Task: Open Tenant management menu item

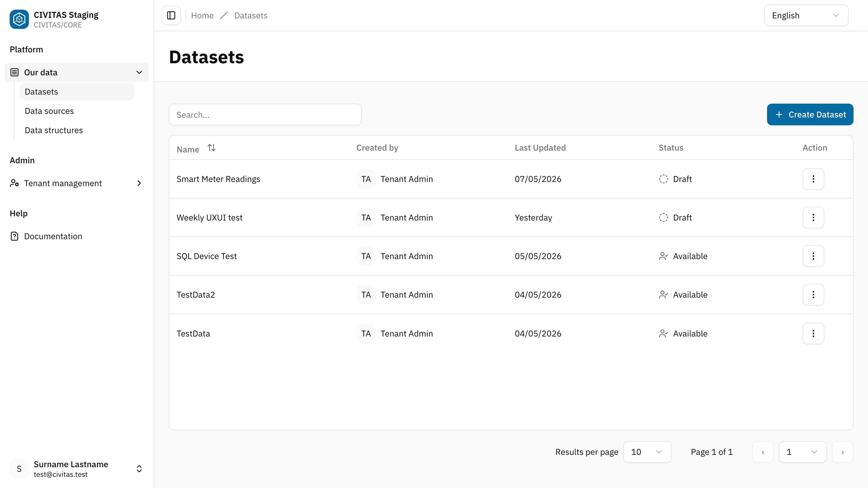Action: pyautogui.click(x=77, y=183)
